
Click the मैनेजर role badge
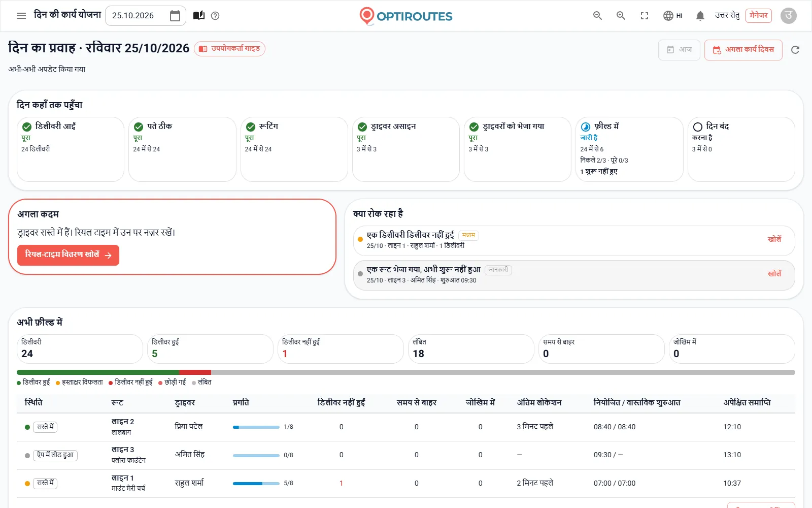759,16
